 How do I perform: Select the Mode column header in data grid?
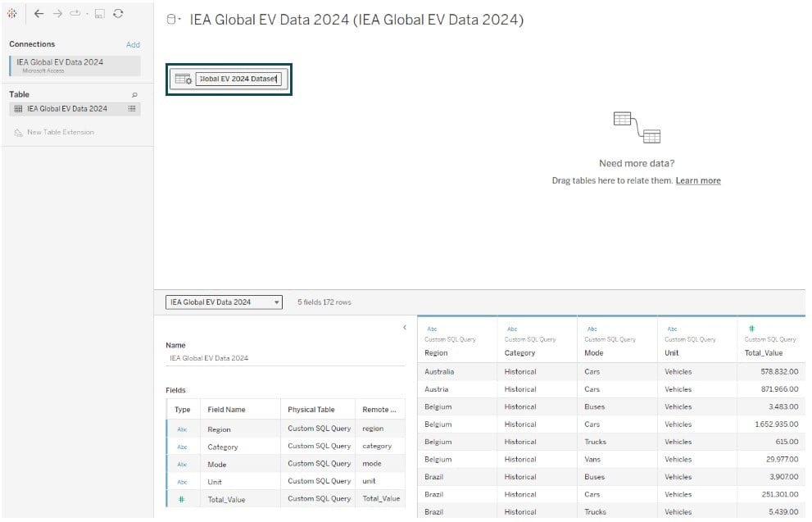(x=594, y=353)
